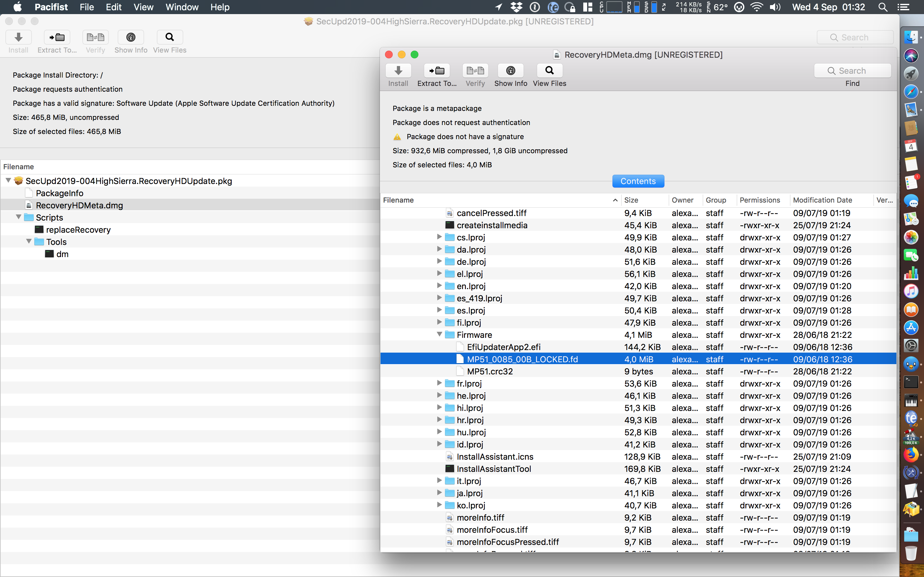Viewport: 924px width, 577px height.
Task: Expand the cs.lproj folder in contents
Action: [x=439, y=237]
